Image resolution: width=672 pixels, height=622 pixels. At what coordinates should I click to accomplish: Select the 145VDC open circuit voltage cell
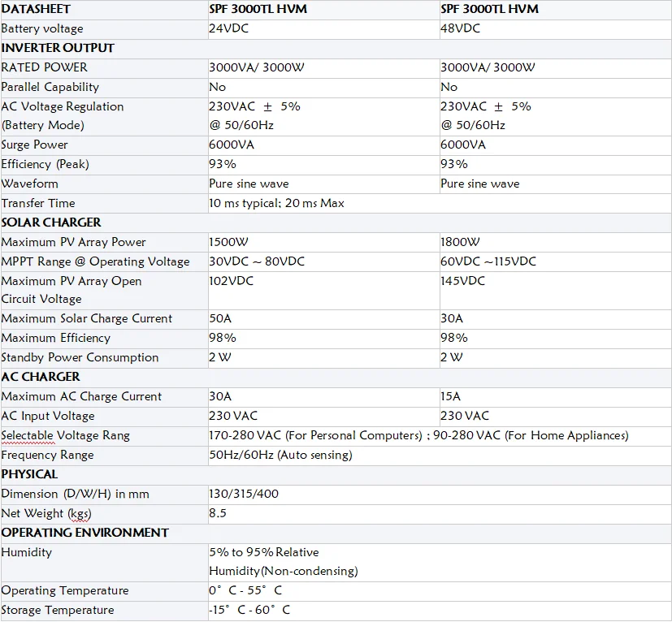[x=556, y=291]
